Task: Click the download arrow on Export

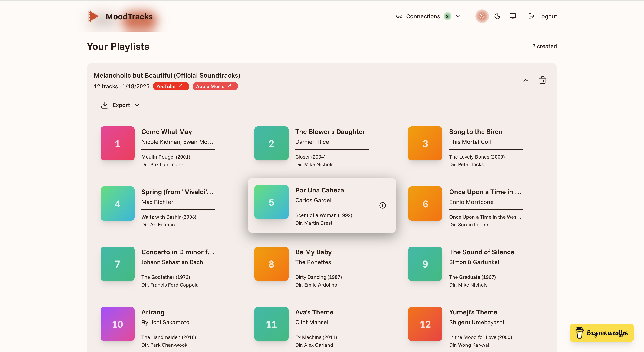Action: pos(105,105)
